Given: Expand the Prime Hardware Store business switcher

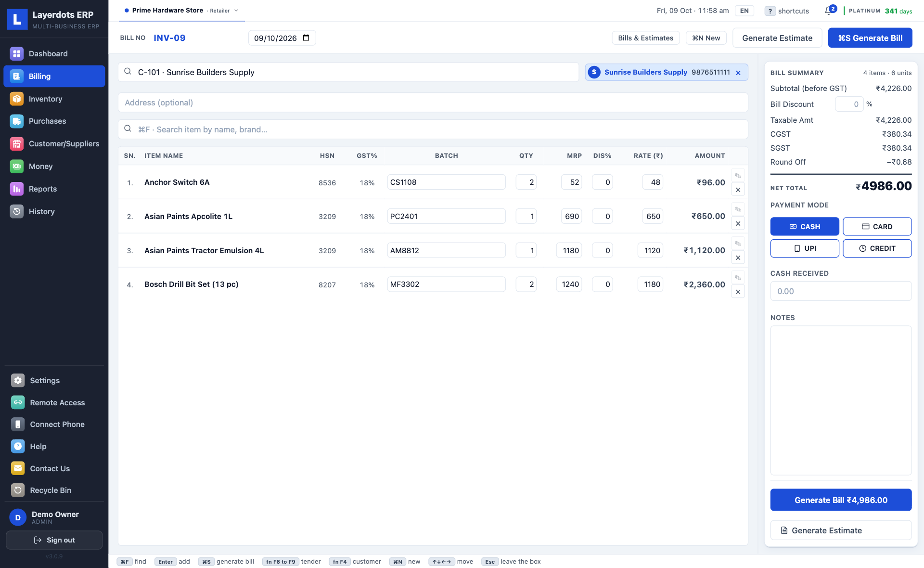Looking at the screenshot, I should 181,11.
